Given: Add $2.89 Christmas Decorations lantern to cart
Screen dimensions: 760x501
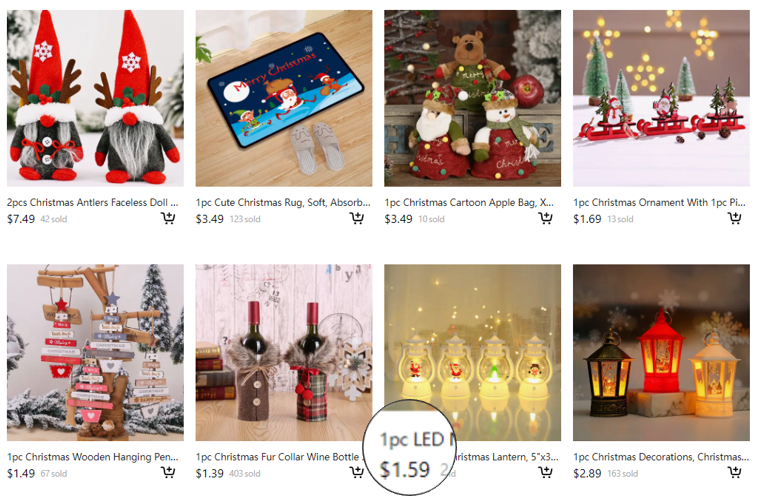Looking at the screenshot, I should point(734,472).
